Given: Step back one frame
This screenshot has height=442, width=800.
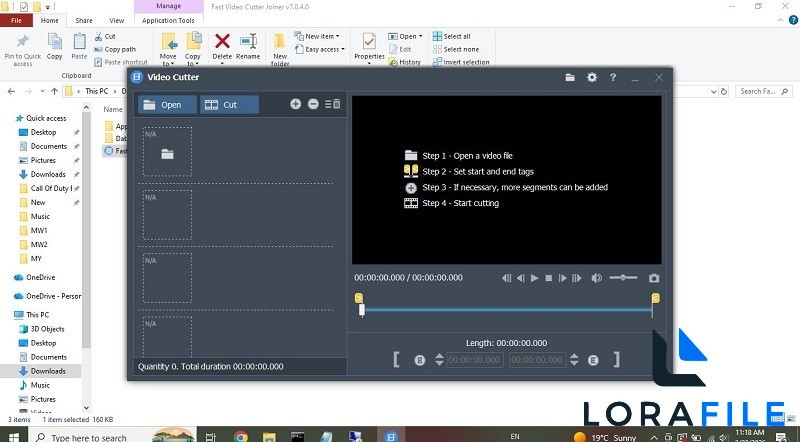Looking at the screenshot, I should (x=520, y=278).
